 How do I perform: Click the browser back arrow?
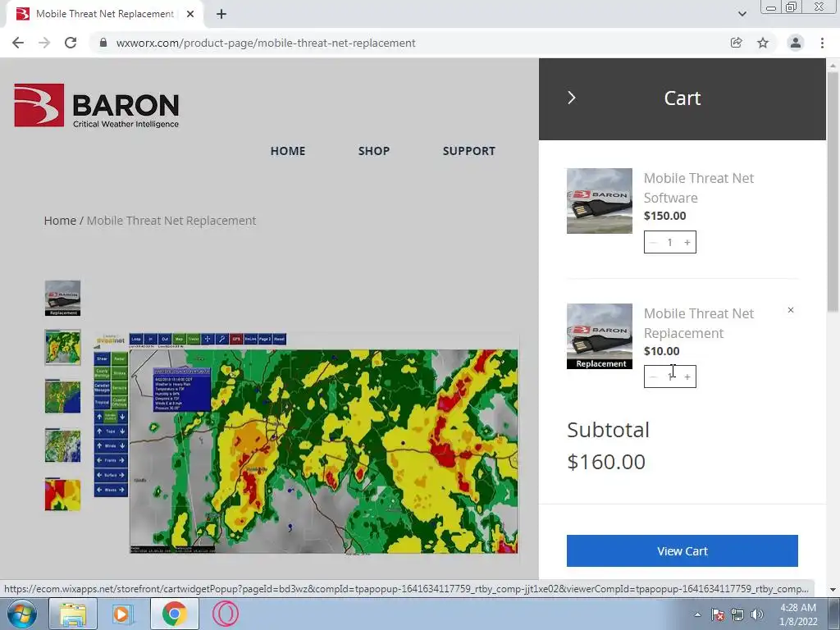(x=18, y=43)
